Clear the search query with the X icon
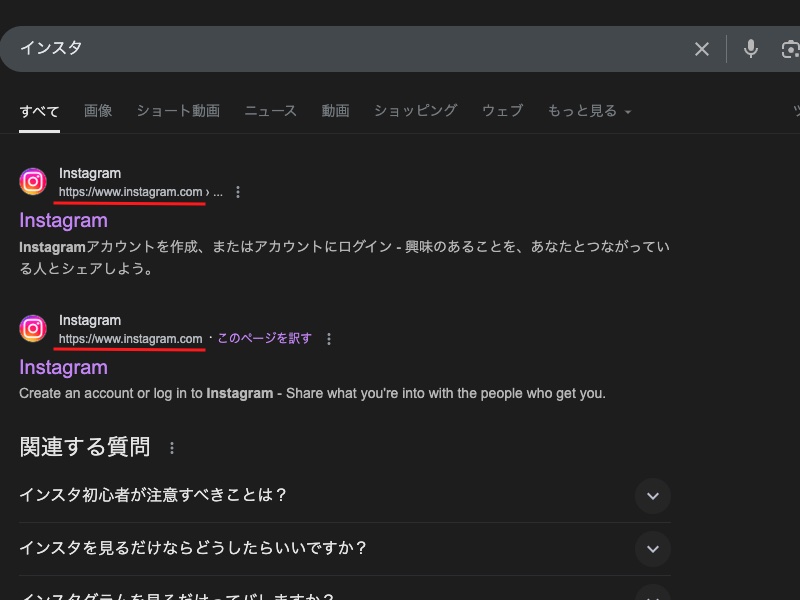800x600 pixels. [702, 48]
